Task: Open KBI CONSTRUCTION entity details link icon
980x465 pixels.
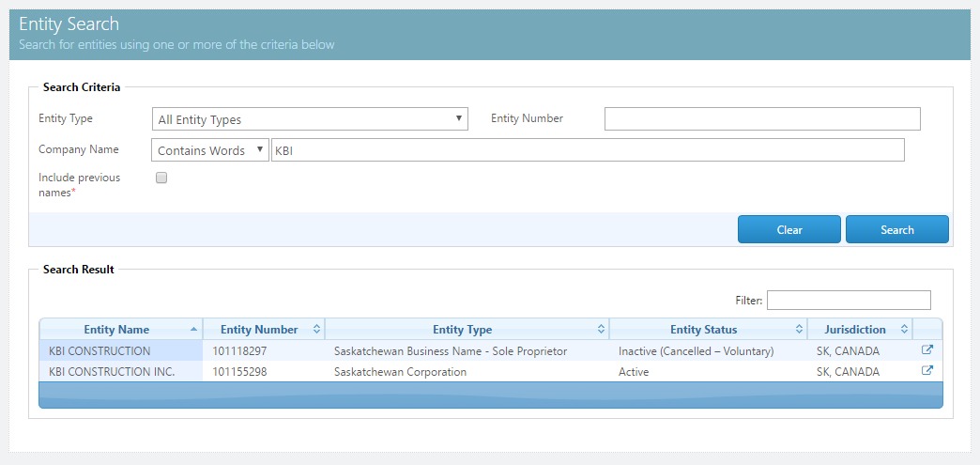Action: (927, 350)
